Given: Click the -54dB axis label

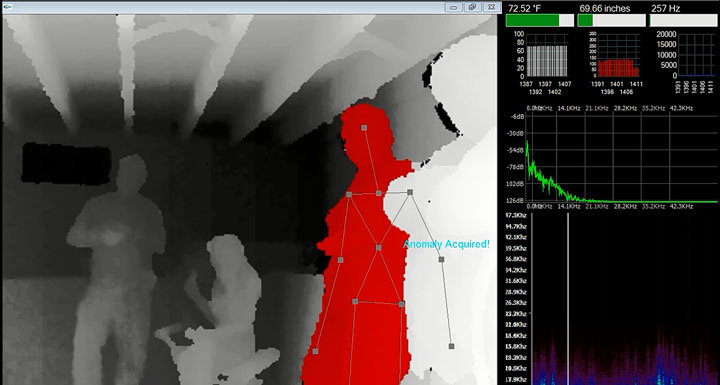Looking at the screenshot, I should click(x=515, y=150).
